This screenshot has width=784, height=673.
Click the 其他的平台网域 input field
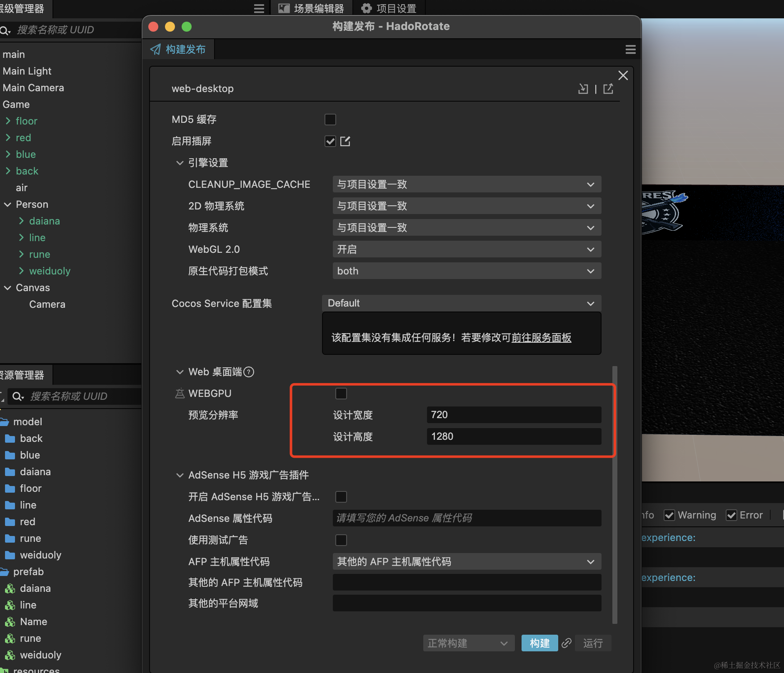[x=467, y=603]
